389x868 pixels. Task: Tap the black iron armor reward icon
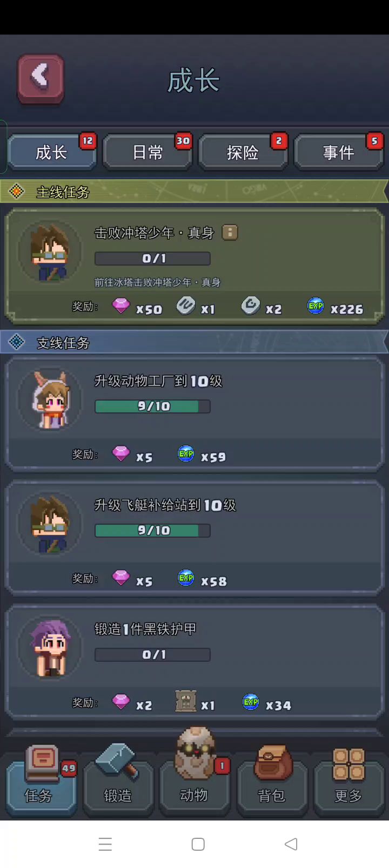pyautogui.click(x=185, y=701)
